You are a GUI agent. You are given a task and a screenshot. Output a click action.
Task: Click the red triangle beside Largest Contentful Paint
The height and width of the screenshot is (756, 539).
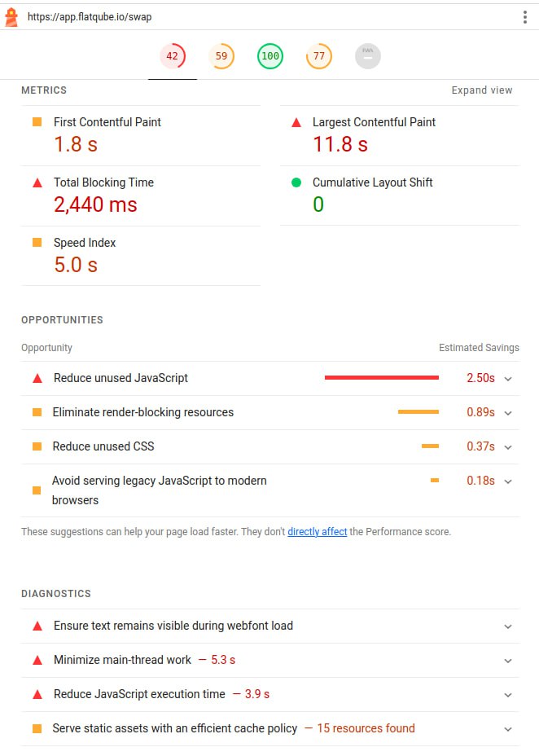tap(296, 122)
